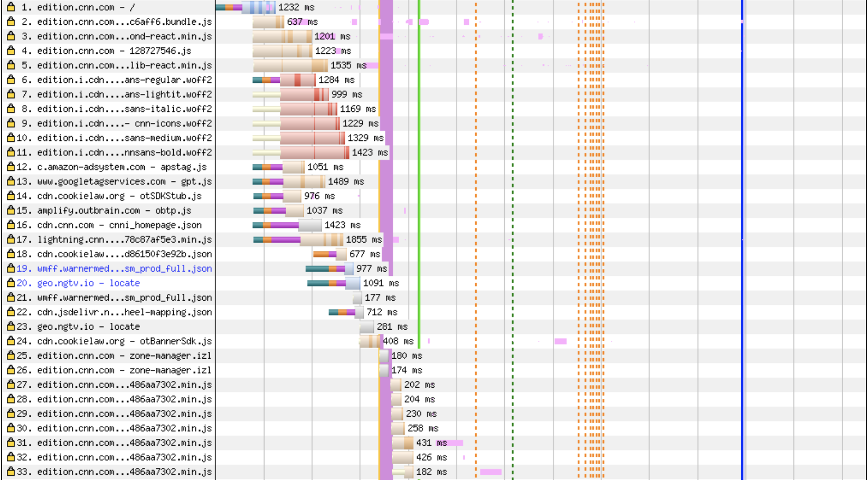Select request label '1. edition.cnn.com - /'
Viewport: 868px width, 480px height.
tap(78, 7)
